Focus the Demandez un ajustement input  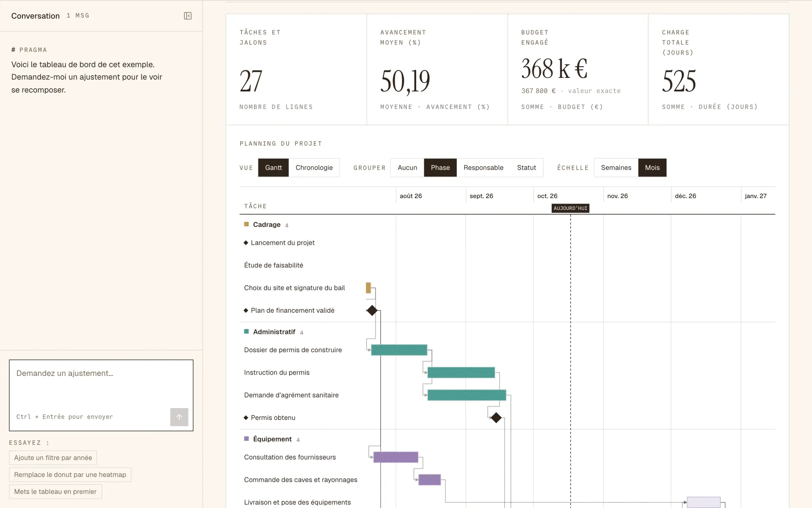(101, 395)
